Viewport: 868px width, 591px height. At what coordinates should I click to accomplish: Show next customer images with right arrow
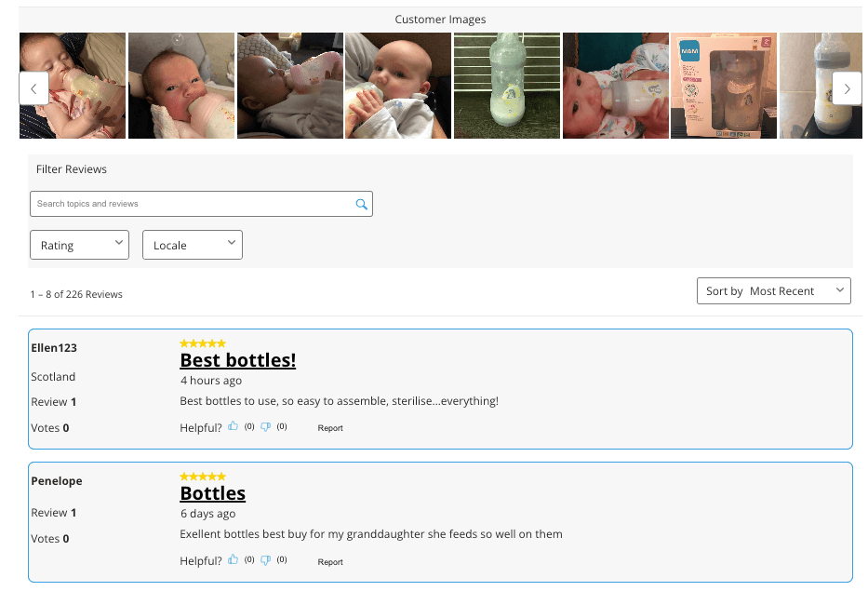coord(846,88)
